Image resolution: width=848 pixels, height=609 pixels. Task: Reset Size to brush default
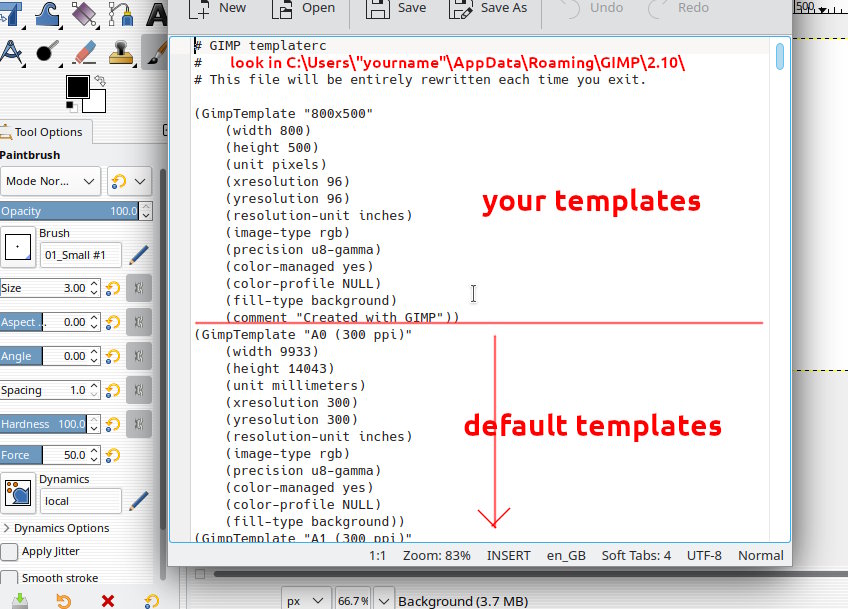tap(112, 288)
